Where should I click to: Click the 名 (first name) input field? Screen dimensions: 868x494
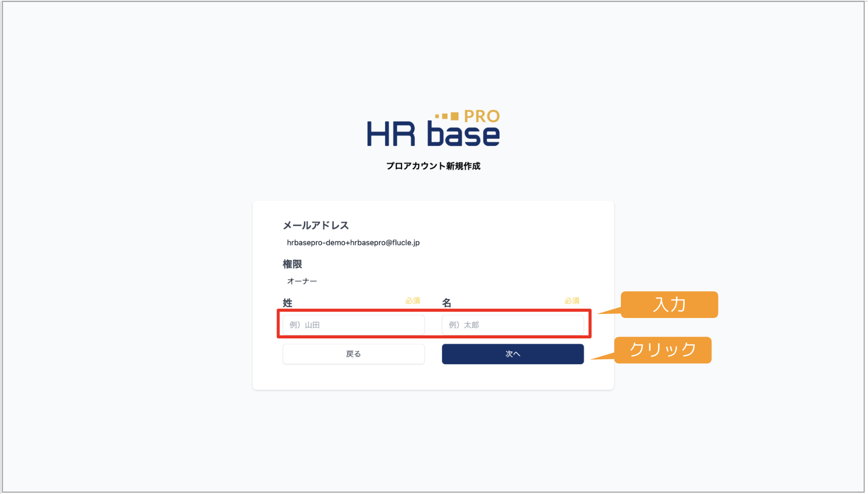pos(512,325)
